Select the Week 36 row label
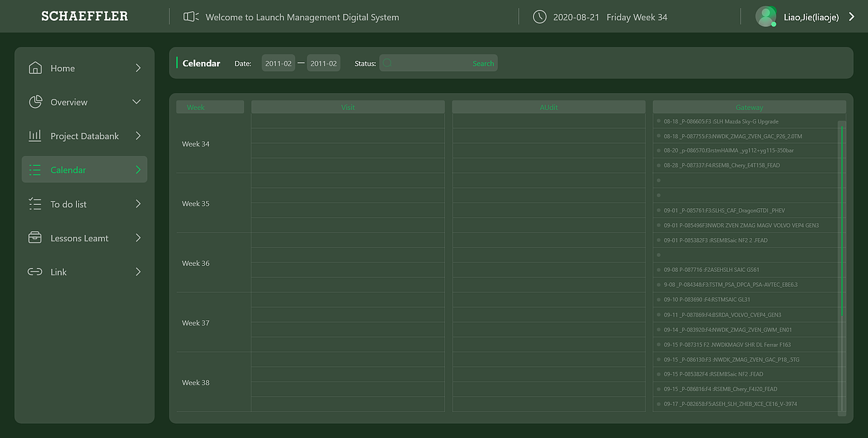Viewport: 868px width, 438px height. pyautogui.click(x=196, y=263)
